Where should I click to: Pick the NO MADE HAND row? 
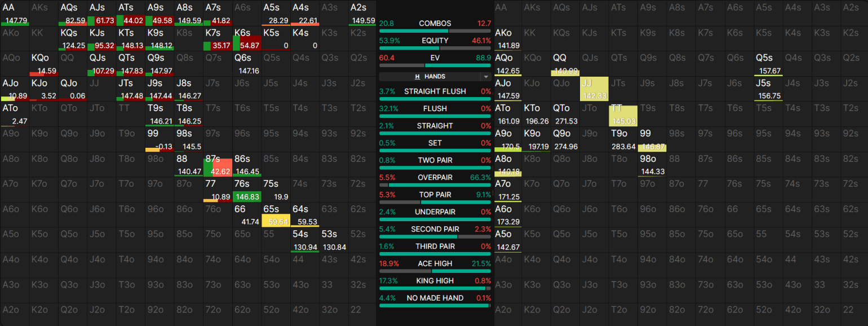click(x=435, y=298)
